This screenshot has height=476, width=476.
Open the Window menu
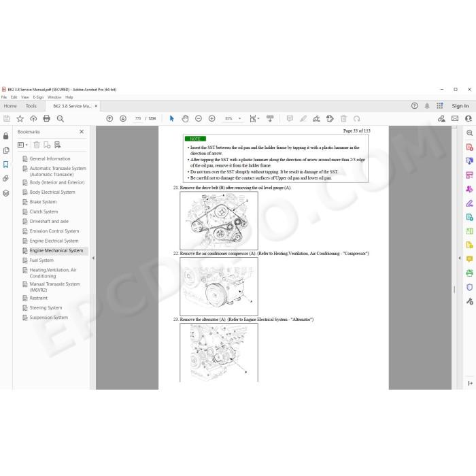54,97
